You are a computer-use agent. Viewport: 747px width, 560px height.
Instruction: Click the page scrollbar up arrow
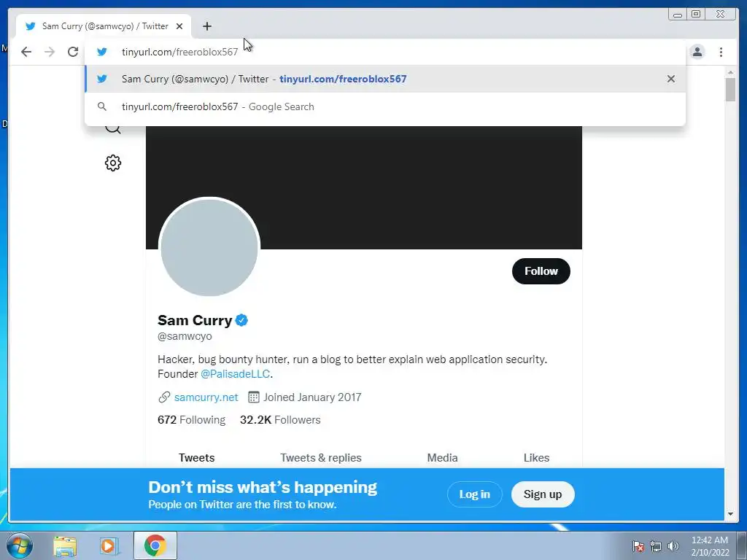click(730, 72)
